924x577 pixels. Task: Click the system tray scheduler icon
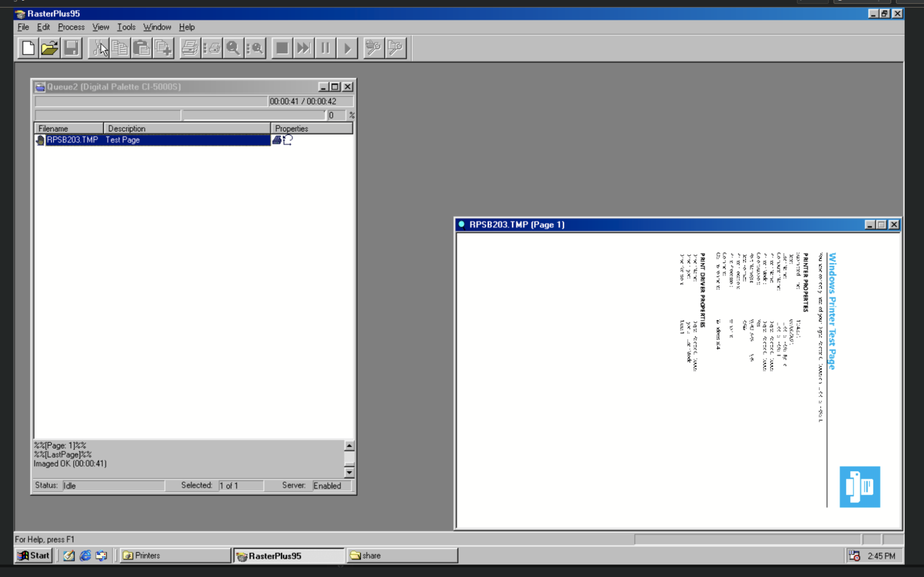[x=854, y=556]
